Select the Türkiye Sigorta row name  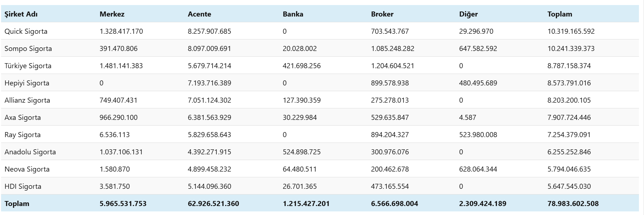pyautogui.click(x=28, y=66)
